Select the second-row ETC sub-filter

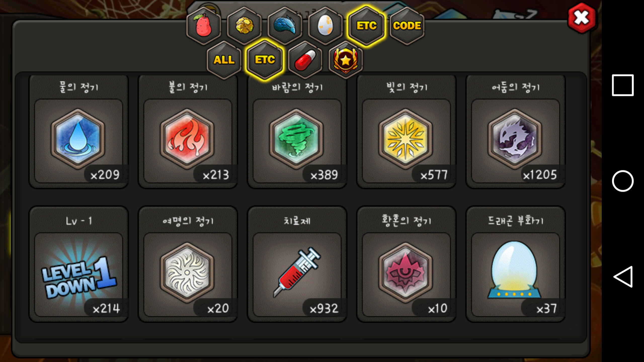[265, 60]
